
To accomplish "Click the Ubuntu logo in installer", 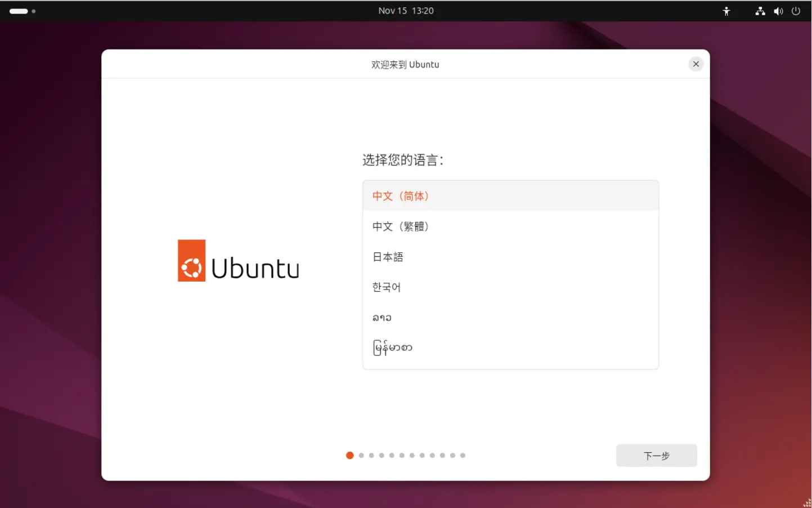I will (x=191, y=261).
